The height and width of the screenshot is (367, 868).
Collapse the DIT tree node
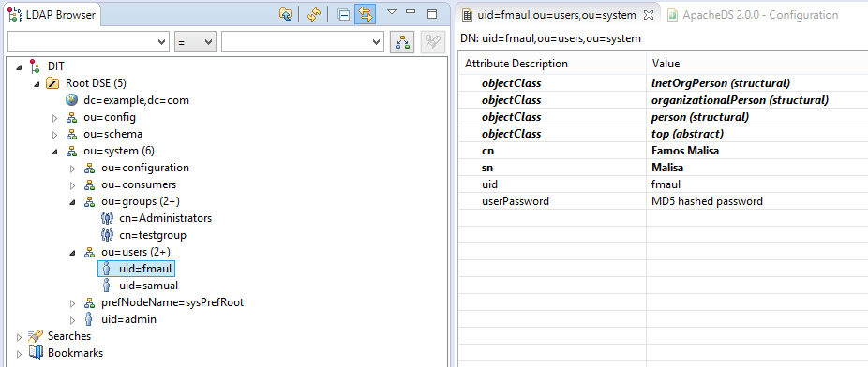[20, 66]
